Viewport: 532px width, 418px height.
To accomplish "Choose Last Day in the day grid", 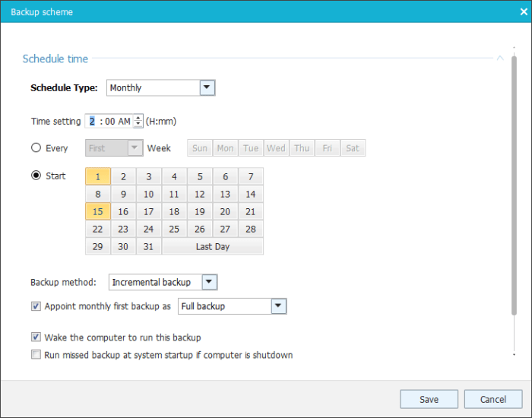I will click(212, 247).
